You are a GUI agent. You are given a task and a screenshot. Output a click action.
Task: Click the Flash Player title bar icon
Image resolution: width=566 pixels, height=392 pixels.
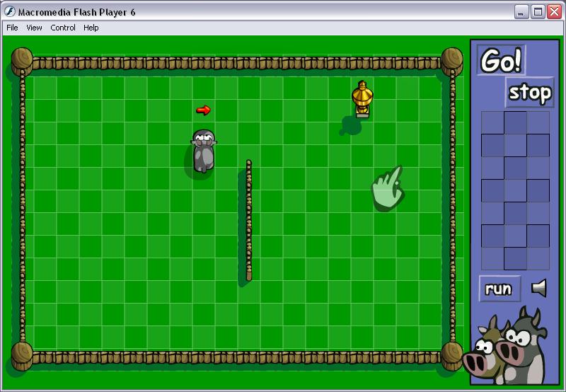coord(10,11)
